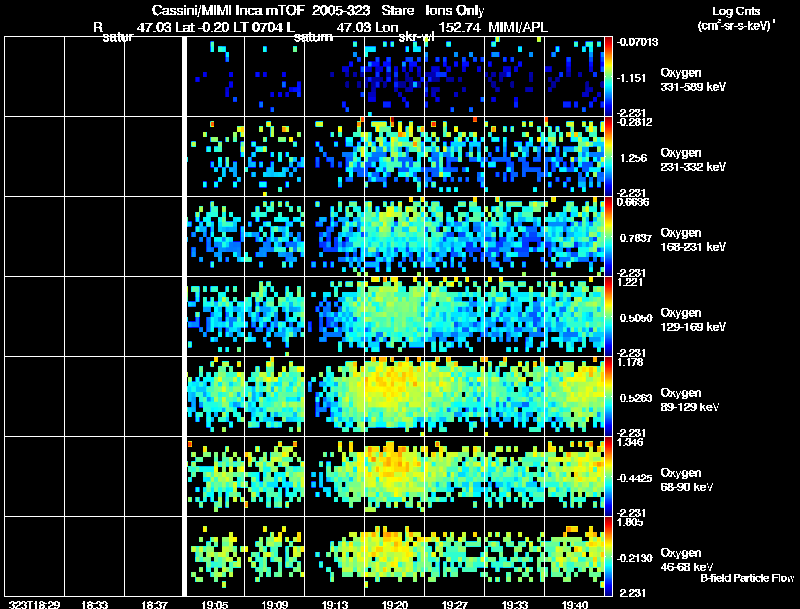Click the 19:40 time axis label

pyautogui.click(x=574, y=604)
